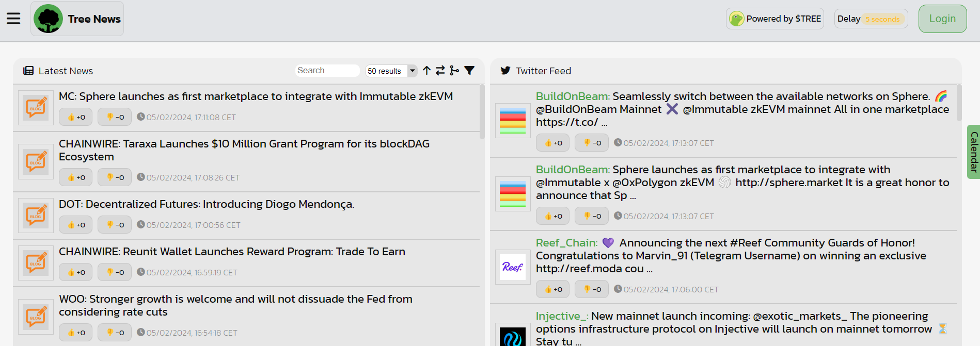Downvote the Taraxa Grant Program news
980x346 pixels.
click(115, 177)
